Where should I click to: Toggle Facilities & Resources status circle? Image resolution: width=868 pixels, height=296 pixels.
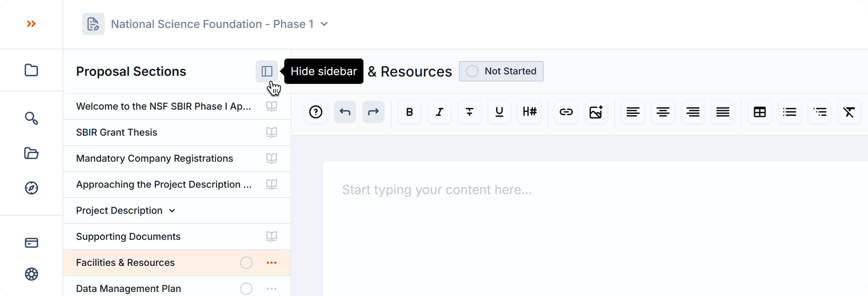click(246, 263)
